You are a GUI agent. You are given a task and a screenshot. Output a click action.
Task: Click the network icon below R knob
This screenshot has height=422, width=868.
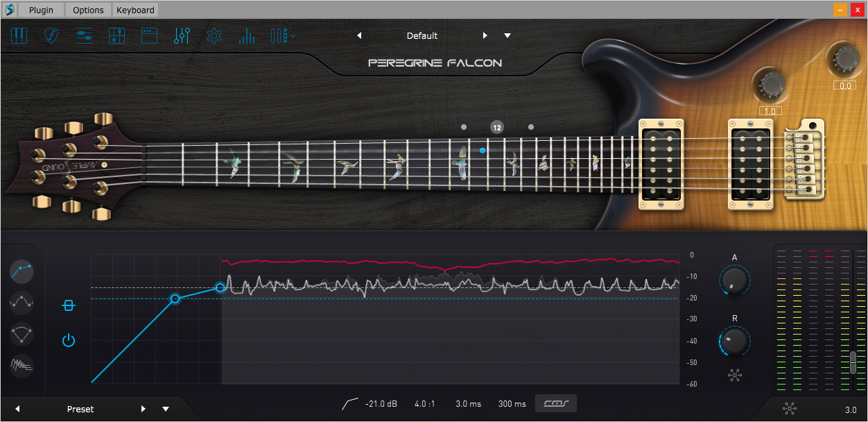(735, 375)
